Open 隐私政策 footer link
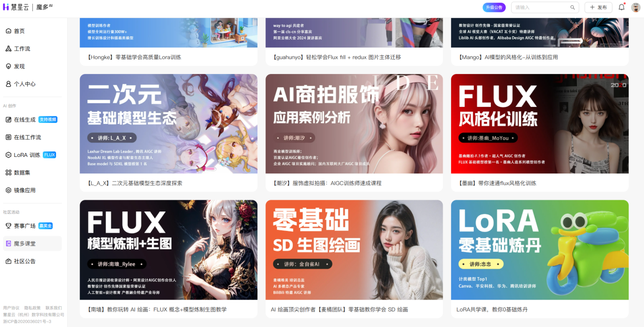The height and width of the screenshot is (327, 644). pos(33,308)
